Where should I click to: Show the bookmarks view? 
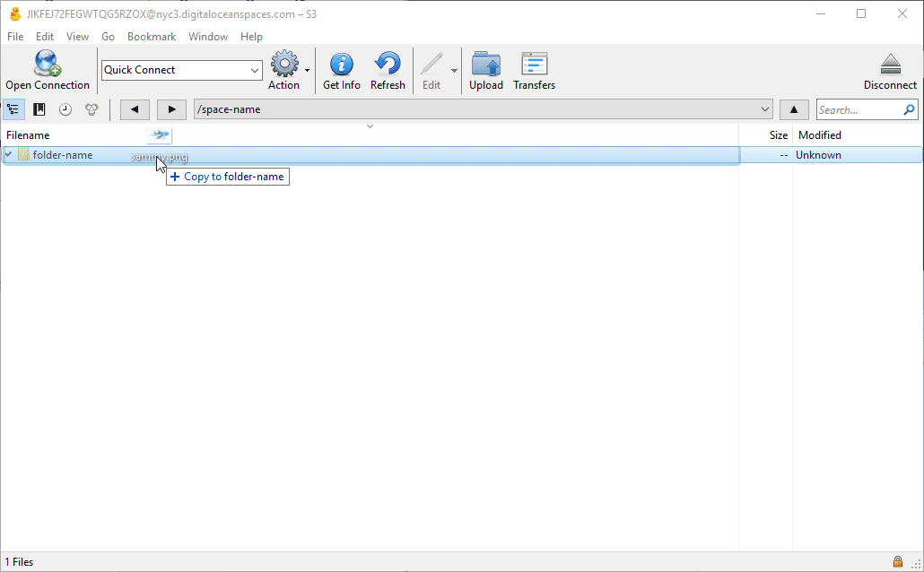coord(39,109)
